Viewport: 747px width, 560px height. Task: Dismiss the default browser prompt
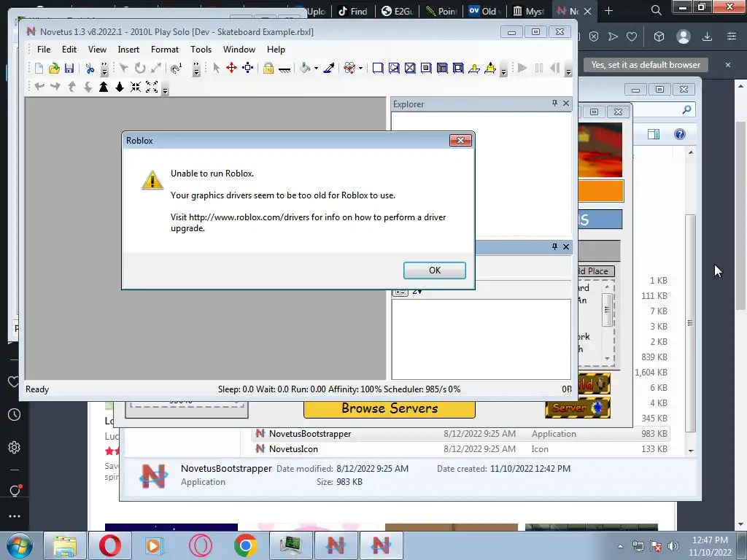pyautogui.click(x=728, y=65)
